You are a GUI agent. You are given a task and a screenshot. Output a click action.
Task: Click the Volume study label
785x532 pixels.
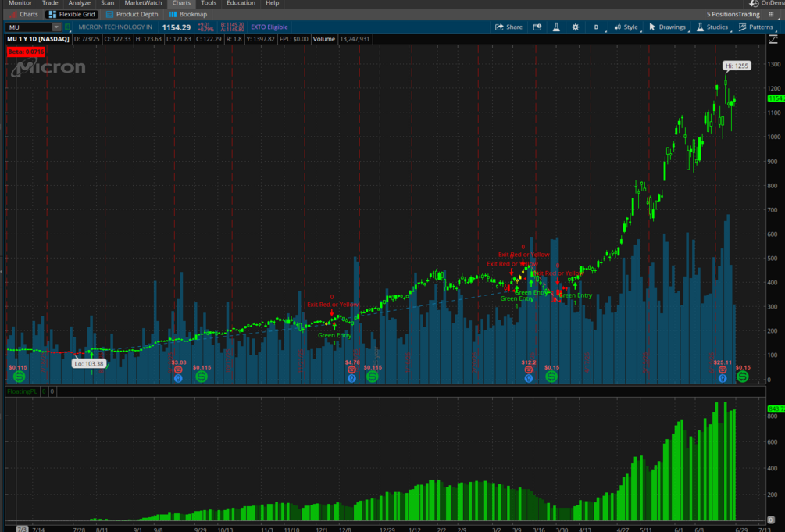324,39
